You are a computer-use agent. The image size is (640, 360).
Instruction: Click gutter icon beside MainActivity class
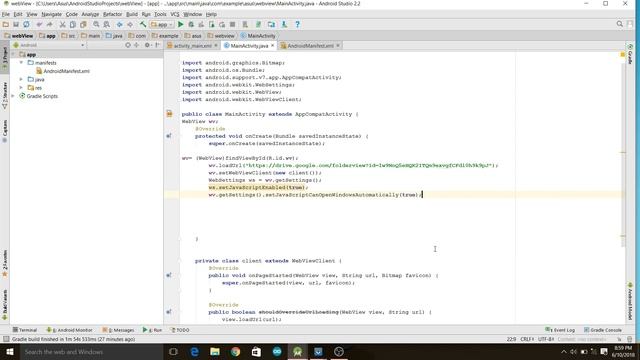tap(169, 114)
